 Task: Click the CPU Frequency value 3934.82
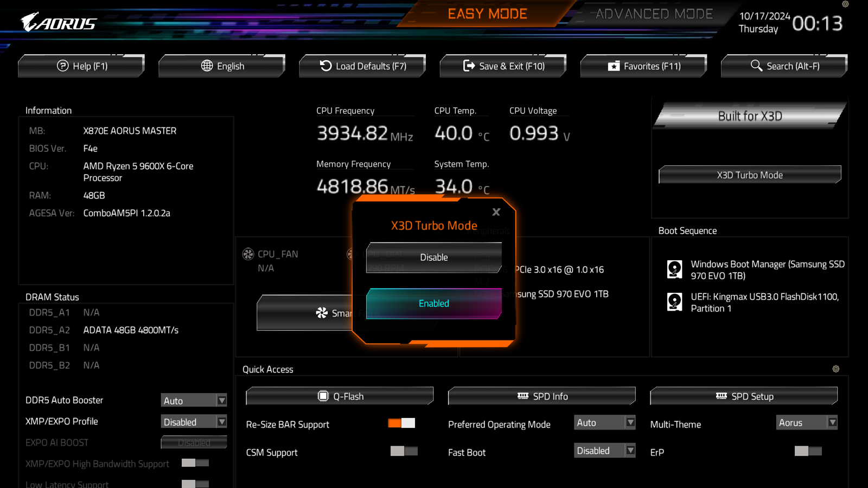(x=353, y=133)
